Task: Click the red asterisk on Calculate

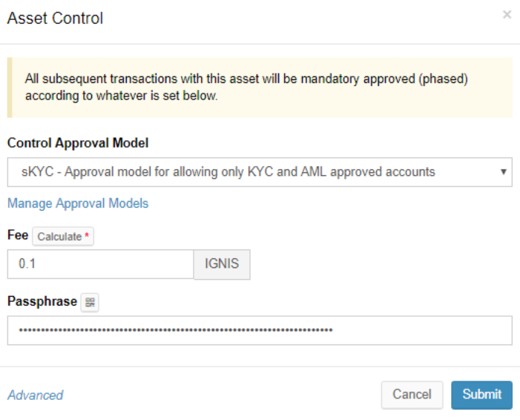Action: pyautogui.click(x=88, y=237)
